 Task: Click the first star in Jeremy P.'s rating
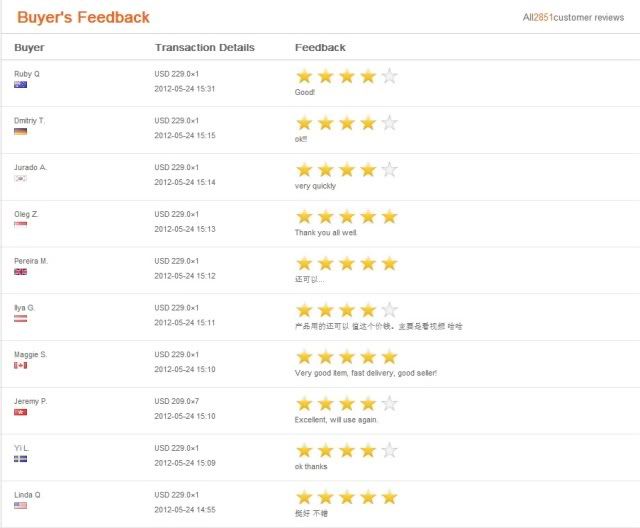(304, 404)
